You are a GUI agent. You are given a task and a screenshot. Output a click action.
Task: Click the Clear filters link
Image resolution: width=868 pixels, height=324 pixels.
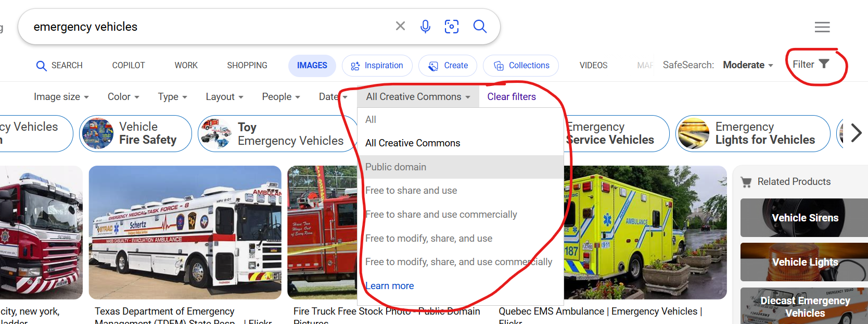coord(512,97)
